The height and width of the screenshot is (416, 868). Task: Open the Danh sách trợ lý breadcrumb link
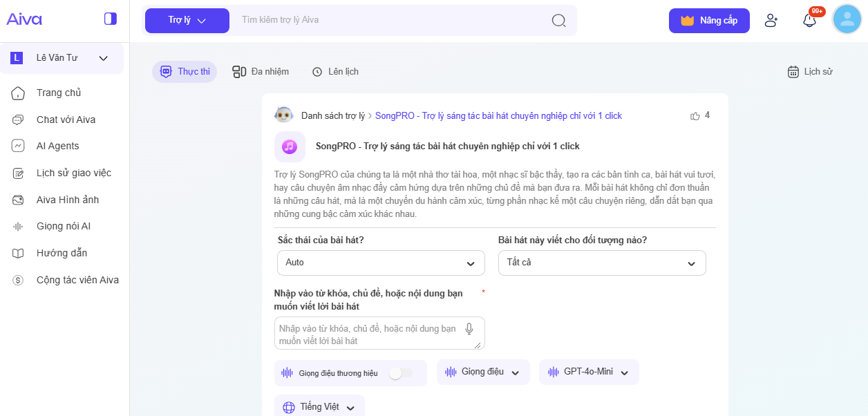click(x=332, y=116)
